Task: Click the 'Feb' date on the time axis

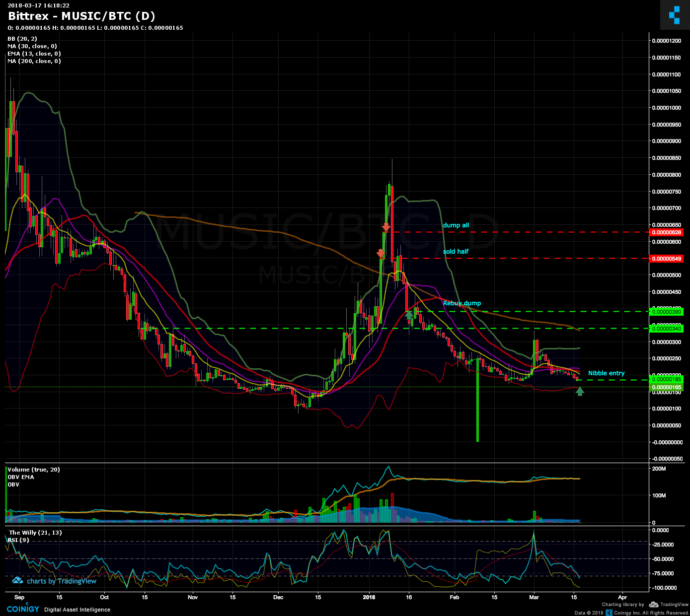Action: (454, 597)
